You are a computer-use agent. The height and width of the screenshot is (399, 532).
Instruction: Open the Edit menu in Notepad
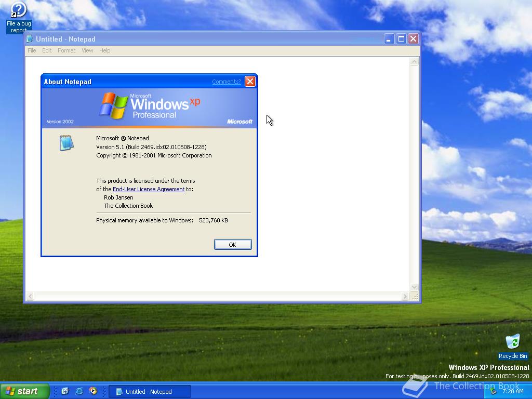coord(47,50)
